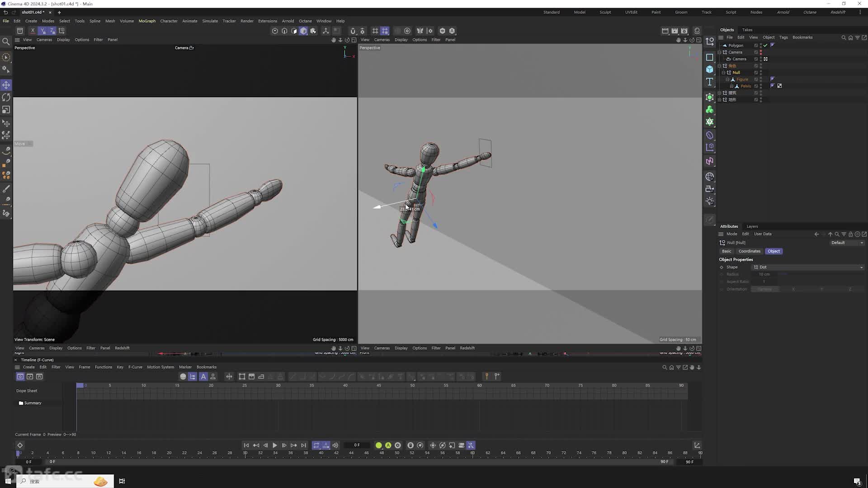The image size is (868, 488).
Task: Open the Coordinates attribute tab
Action: tap(749, 251)
